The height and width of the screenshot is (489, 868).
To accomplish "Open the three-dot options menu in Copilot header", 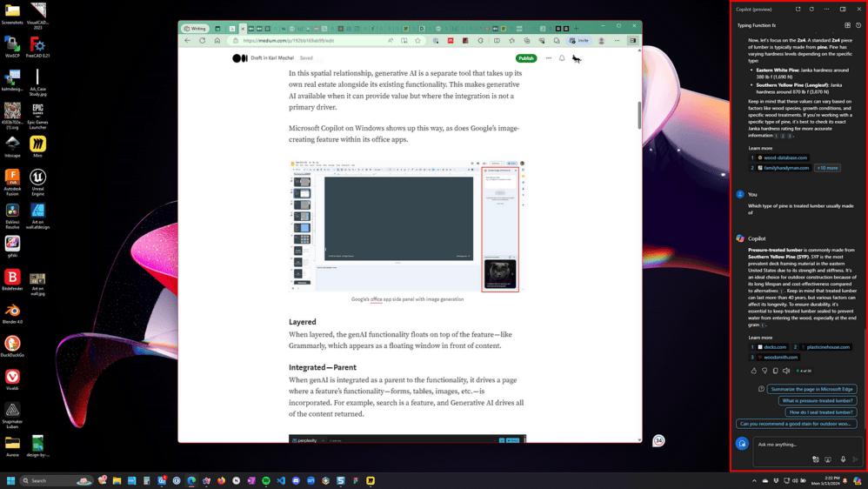I will (826, 9).
